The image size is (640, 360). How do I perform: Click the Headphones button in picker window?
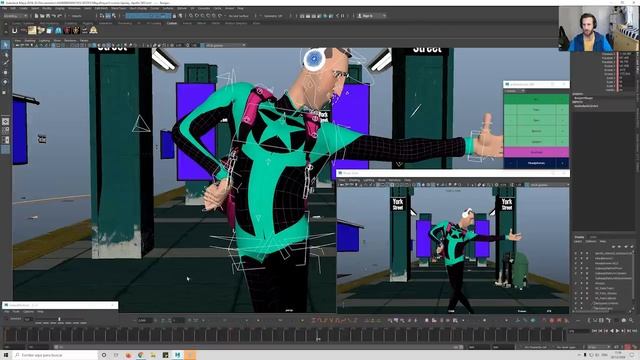pos(536,163)
